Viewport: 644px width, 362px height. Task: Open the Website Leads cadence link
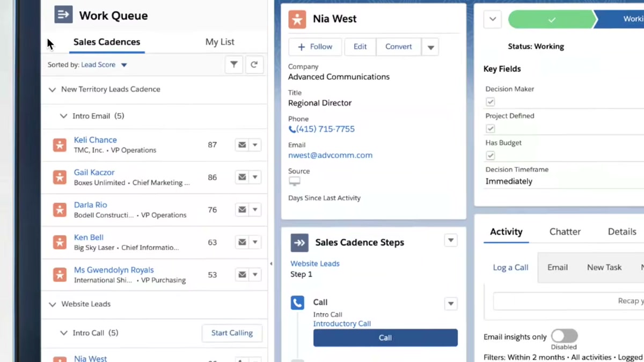point(315,264)
